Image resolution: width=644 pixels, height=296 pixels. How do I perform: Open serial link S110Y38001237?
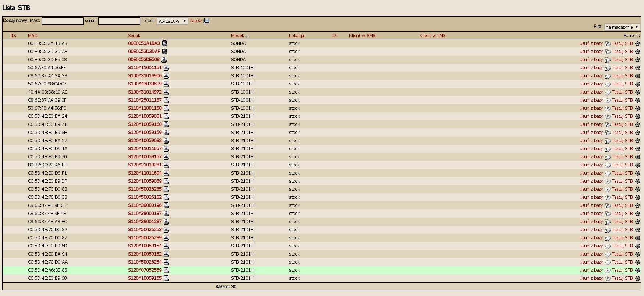(145, 222)
